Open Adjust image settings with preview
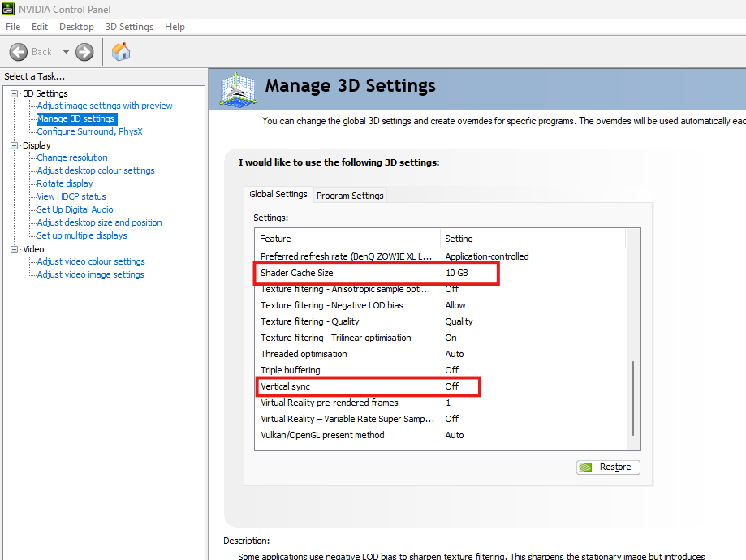Image resolution: width=746 pixels, height=560 pixels. pos(105,106)
